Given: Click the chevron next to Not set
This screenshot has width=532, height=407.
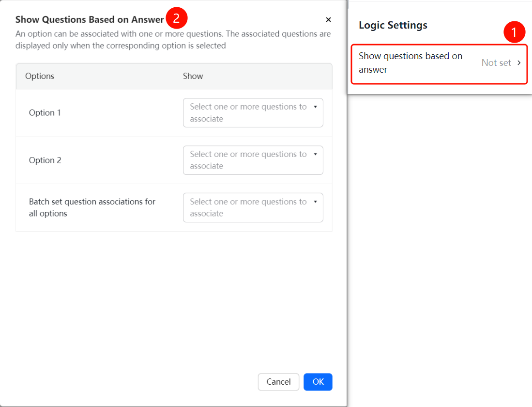Looking at the screenshot, I should (x=519, y=63).
